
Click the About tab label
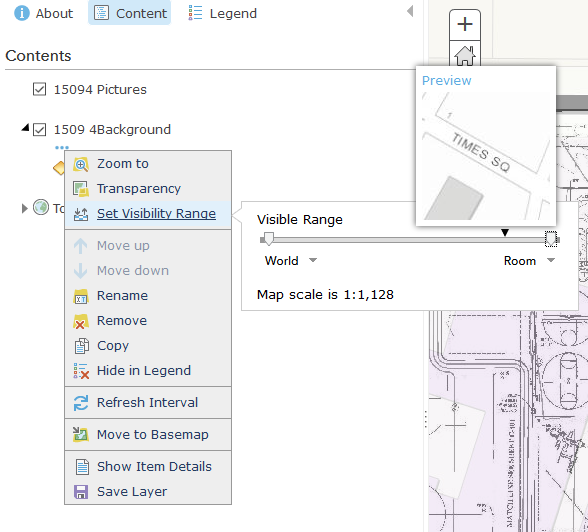click(x=54, y=13)
